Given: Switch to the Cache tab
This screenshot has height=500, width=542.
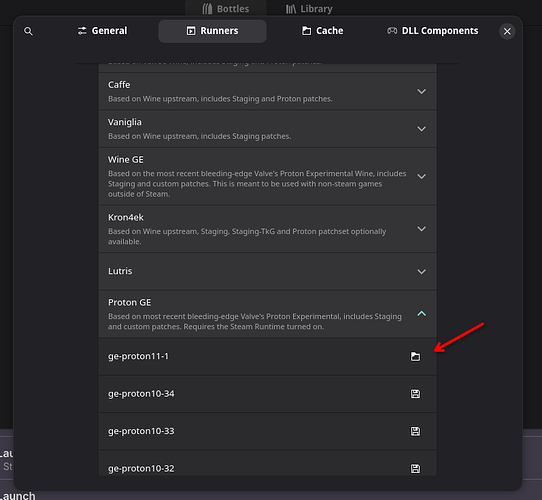Looking at the screenshot, I should tap(323, 31).
